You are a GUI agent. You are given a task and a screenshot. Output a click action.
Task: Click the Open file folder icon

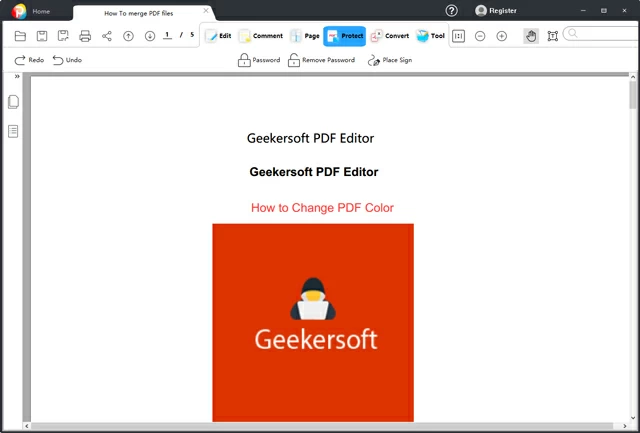[x=20, y=36]
